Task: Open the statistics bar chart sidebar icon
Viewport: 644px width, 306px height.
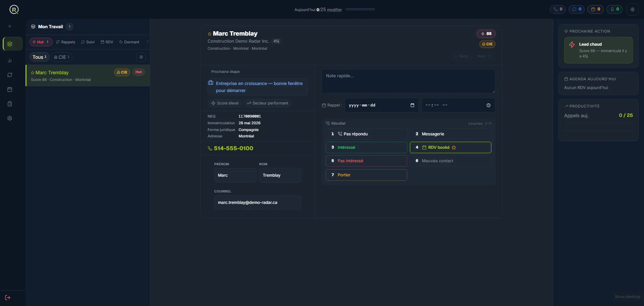Action: click(10, 60)
